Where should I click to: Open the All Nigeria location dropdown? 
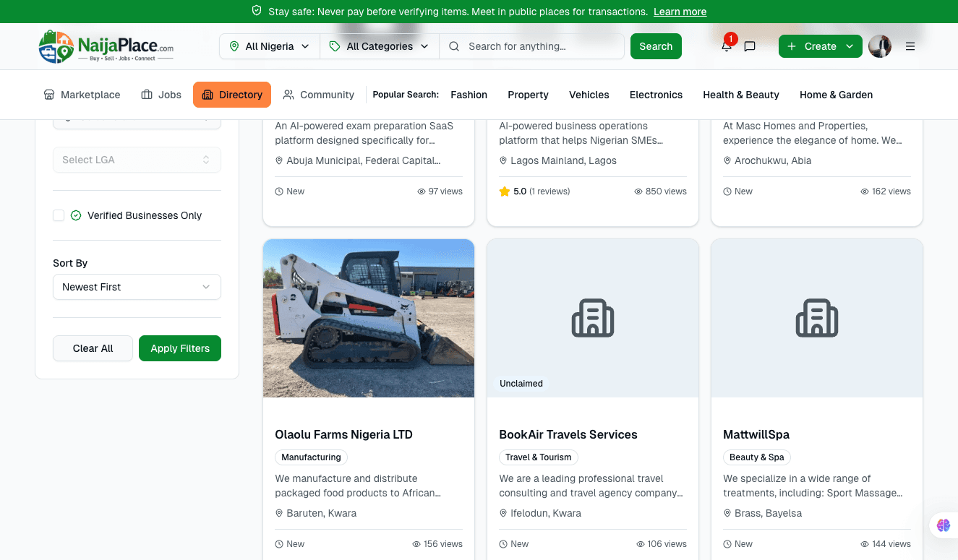tap(269, 46)
